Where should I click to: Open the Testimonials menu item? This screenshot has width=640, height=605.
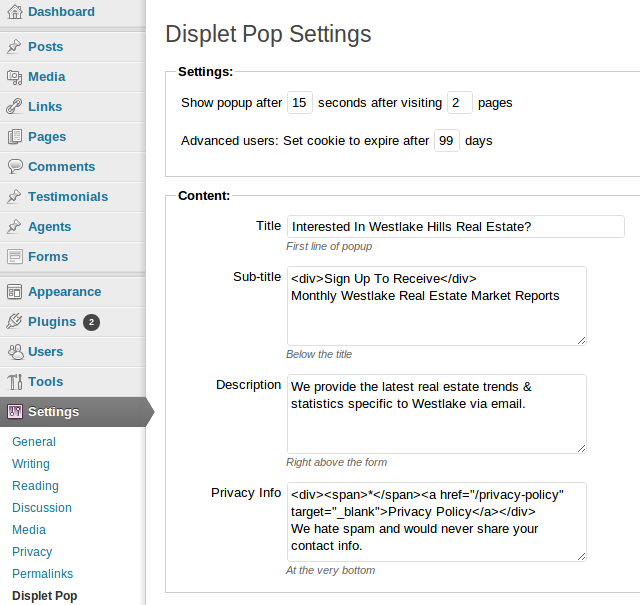[x=68, y=197]
